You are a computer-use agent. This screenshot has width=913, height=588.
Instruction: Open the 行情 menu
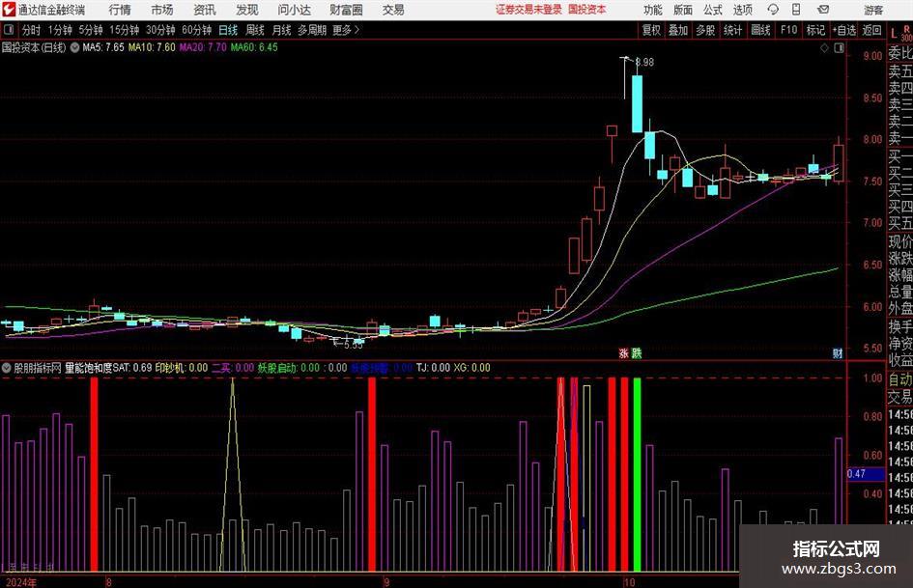click(x=120, y=10)
